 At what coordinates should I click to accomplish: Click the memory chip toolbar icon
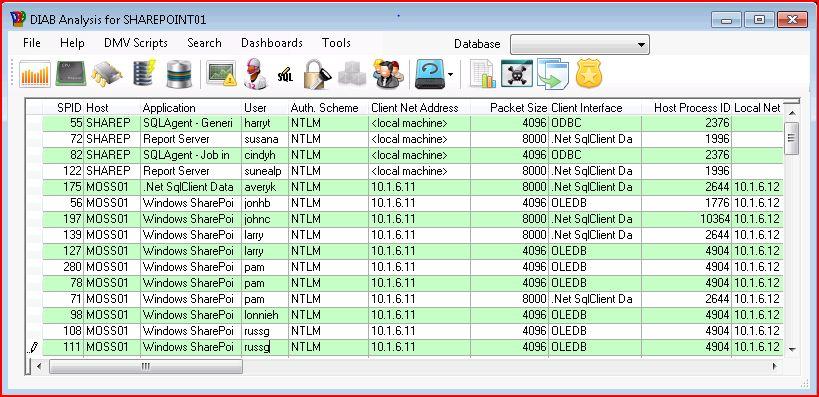(107, 74)
